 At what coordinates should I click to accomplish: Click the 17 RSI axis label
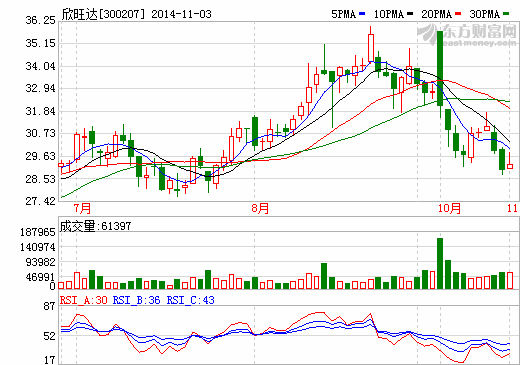pyautogui.click(x=50, y=360)
